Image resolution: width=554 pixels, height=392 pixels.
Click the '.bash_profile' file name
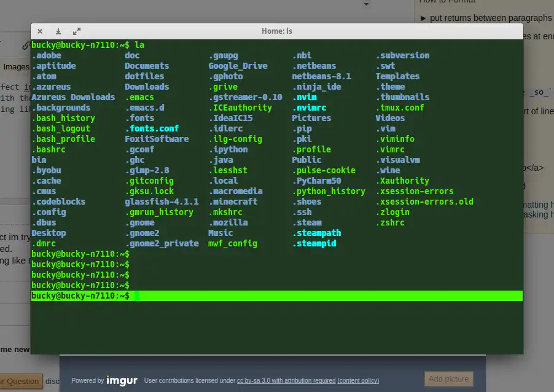point(63,139)
